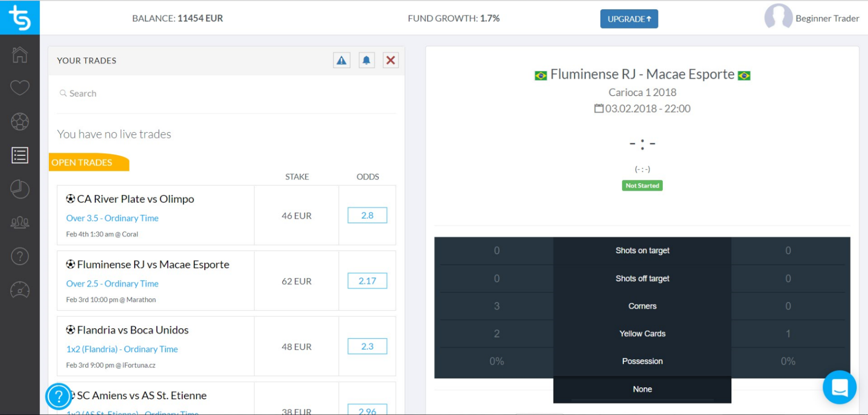The width and height of the screenshot is (868, 415).
Task: Click the Brazil flag before Fluminense RJ
Action: coord(541,75)
